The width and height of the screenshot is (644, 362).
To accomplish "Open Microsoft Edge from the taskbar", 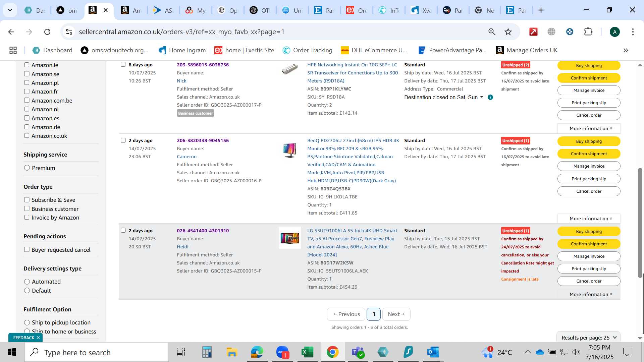I will pos(257,352).
